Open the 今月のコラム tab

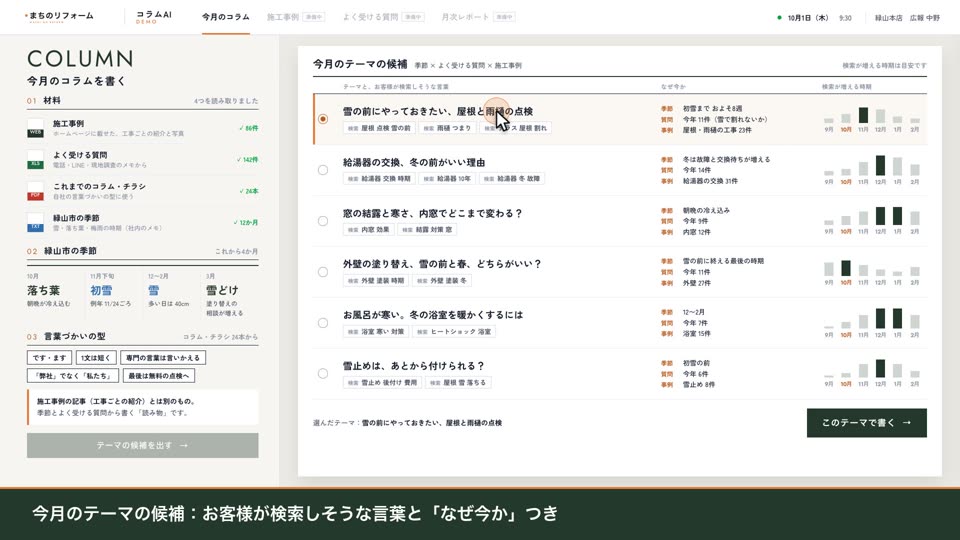(x=225, y=17)
